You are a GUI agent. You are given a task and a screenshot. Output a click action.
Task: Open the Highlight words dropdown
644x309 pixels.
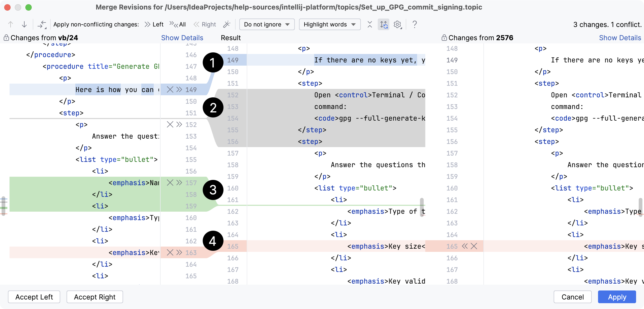329,24
